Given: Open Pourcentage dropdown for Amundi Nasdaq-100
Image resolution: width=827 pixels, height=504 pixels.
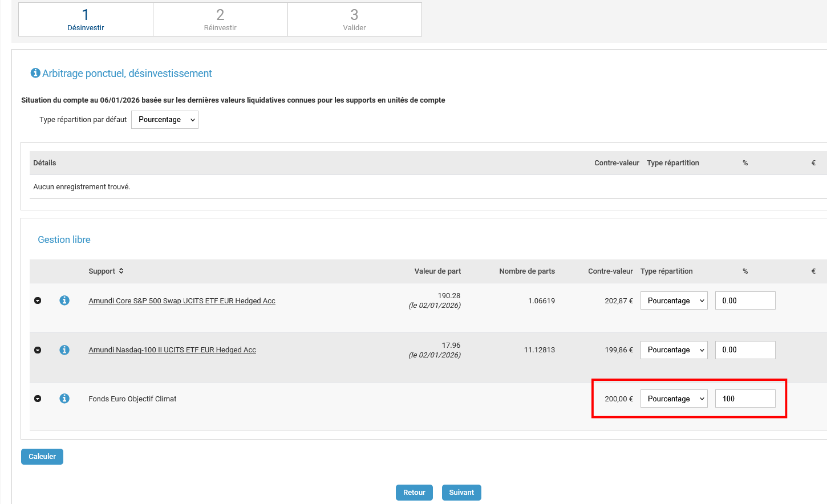Looking at the screenshot, I should 674,350.
